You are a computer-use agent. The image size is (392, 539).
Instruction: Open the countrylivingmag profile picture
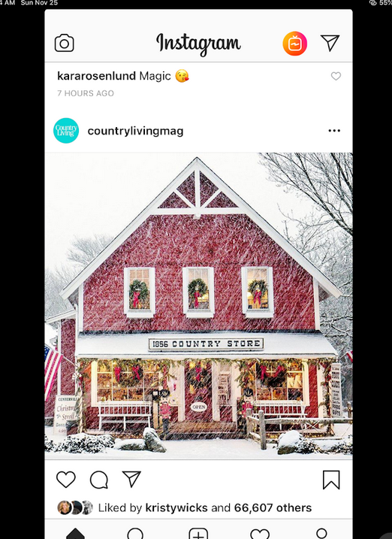point(66,131)
